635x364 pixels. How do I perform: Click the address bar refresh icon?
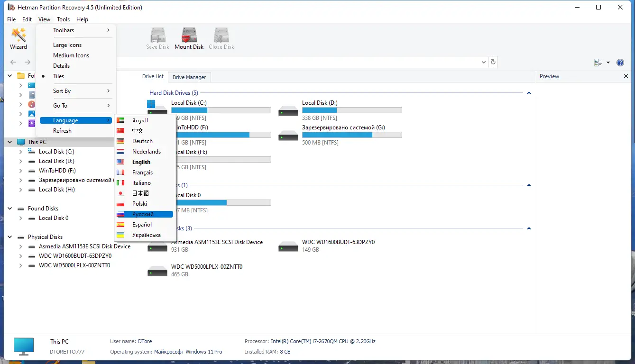[x=493, y=62]
